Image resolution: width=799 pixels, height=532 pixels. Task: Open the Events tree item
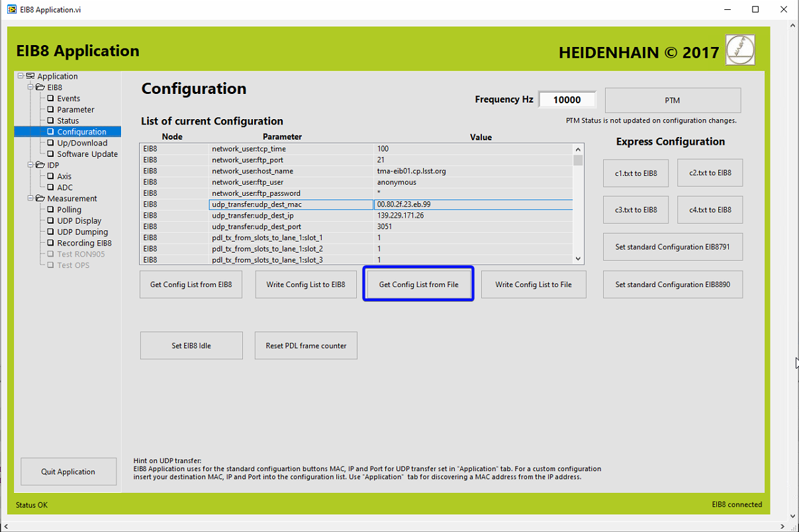[x=68, y=99]
